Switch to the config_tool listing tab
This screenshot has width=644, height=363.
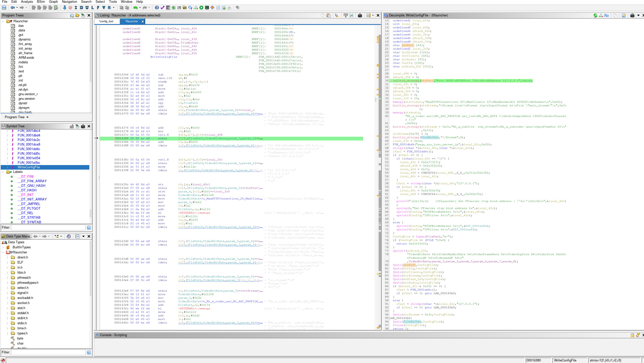[106, 21]
